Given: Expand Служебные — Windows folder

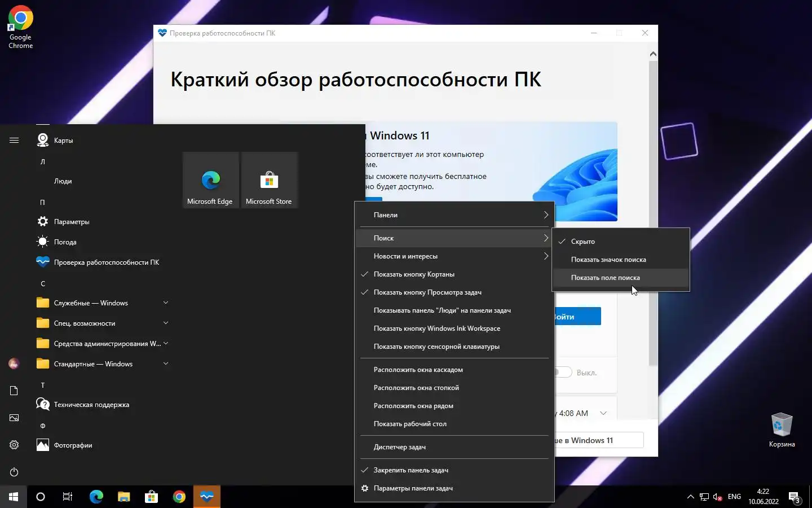Looking at the screenshot, I should tap(103, 303).
